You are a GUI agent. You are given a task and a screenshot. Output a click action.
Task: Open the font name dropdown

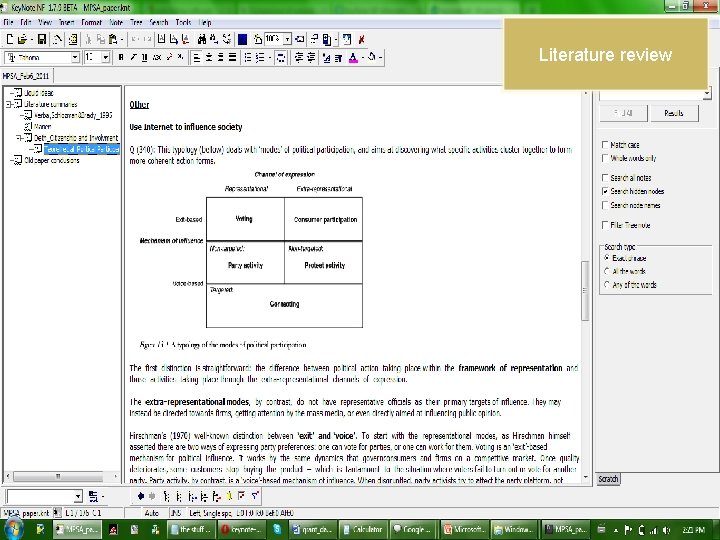click(75, 57)
